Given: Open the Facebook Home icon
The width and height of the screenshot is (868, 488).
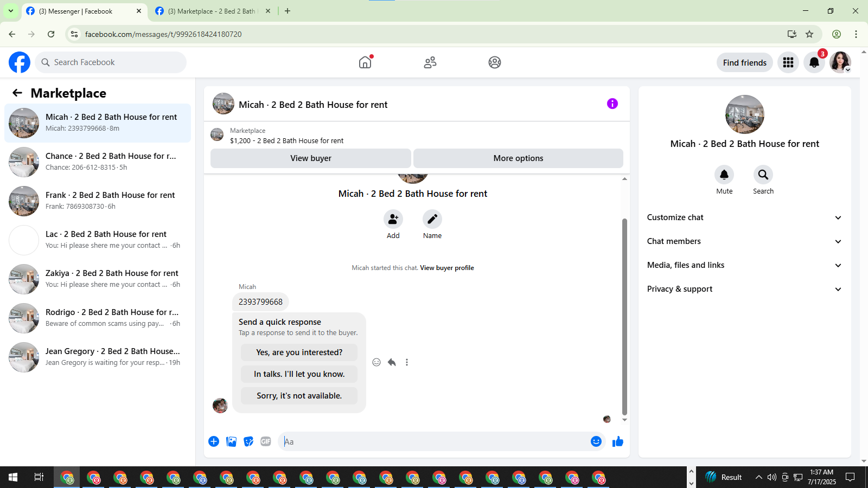Looking at the screenshot, I should 365,62.
